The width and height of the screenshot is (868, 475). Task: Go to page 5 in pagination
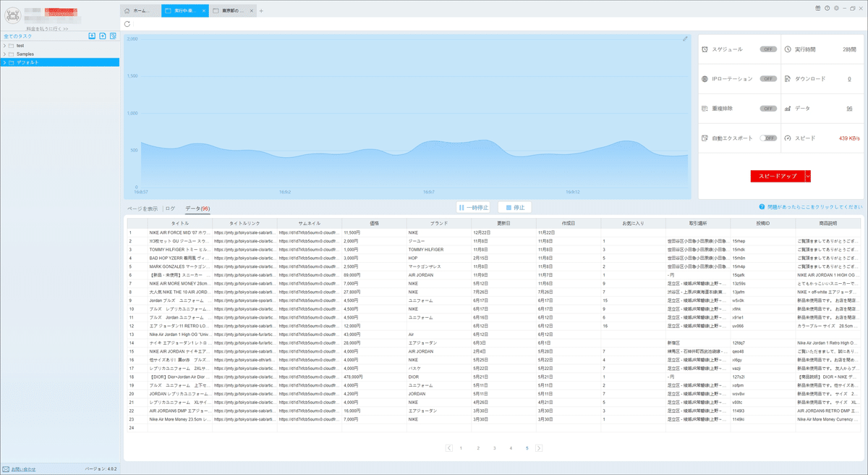pos(527,448)
